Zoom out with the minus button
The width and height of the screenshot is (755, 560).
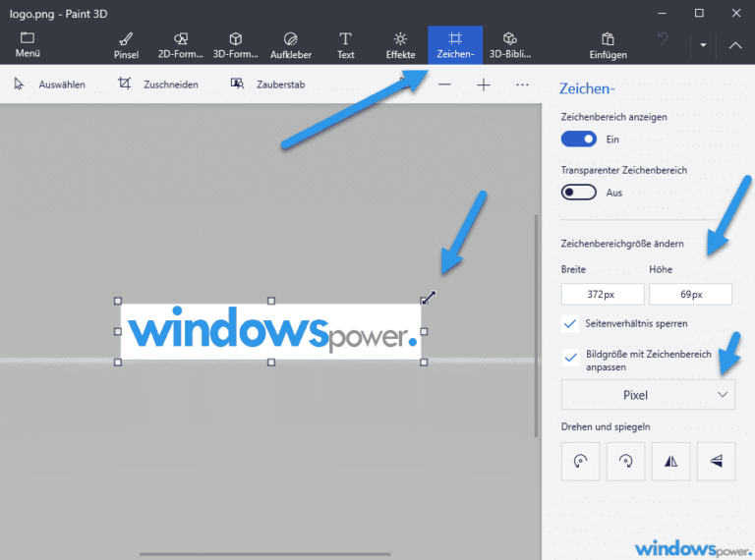444,84
